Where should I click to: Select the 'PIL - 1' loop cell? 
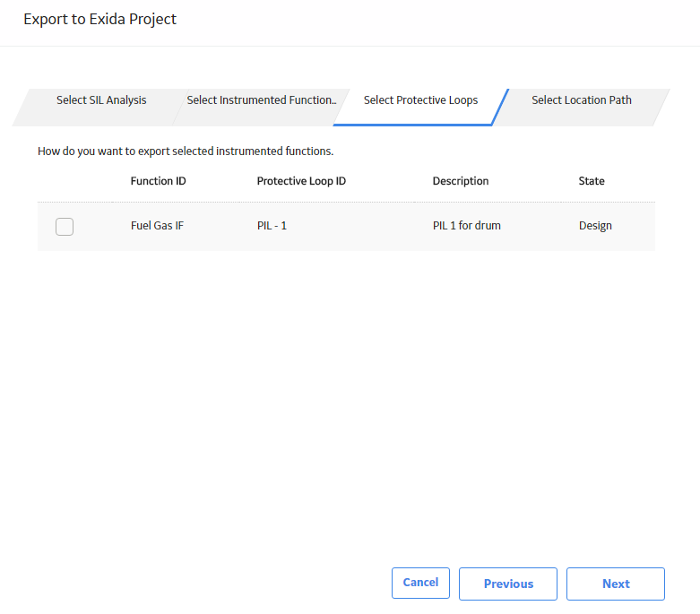[x=272, y=226]
